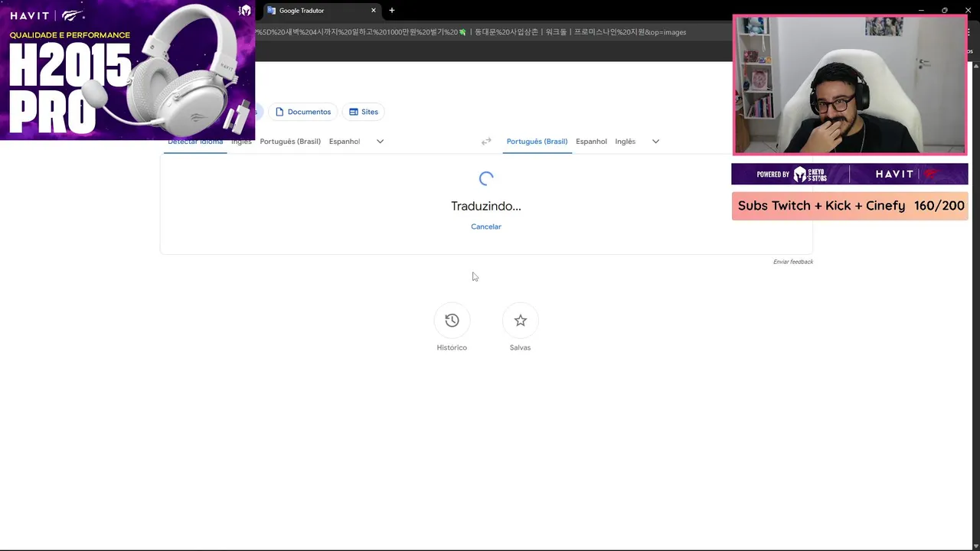Select Inglês as target language

625,142
